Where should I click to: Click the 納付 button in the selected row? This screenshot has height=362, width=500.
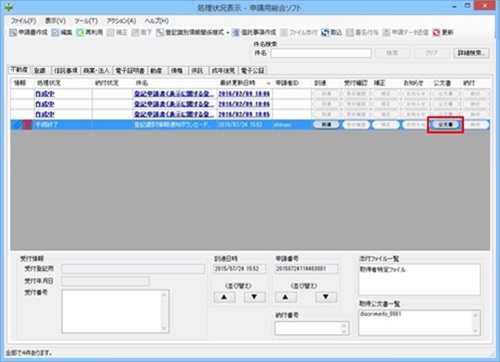click(475, 125)
